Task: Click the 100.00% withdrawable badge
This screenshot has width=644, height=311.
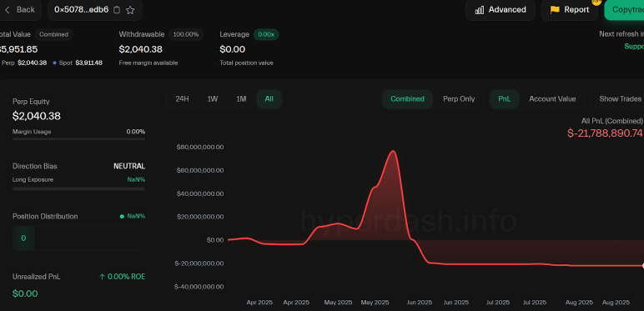Action: [x=186, y=34]
